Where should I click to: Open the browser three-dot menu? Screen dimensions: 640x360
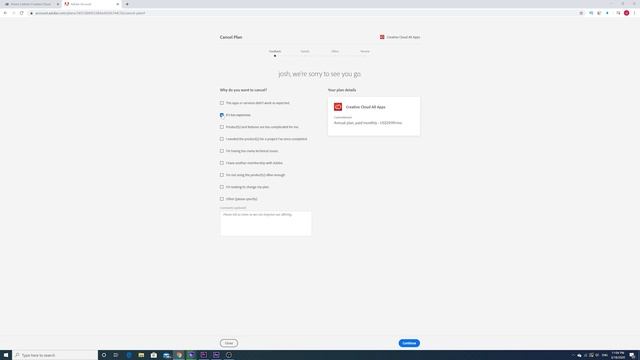coord(634,13)
